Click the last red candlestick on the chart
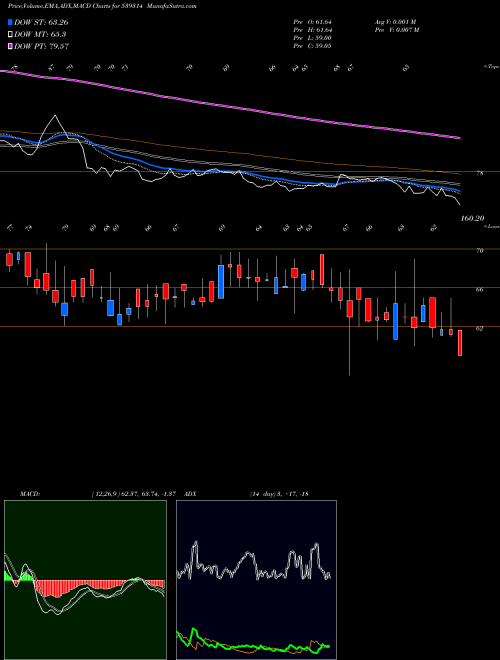The image size is (500, 660). tap(460, 343)
